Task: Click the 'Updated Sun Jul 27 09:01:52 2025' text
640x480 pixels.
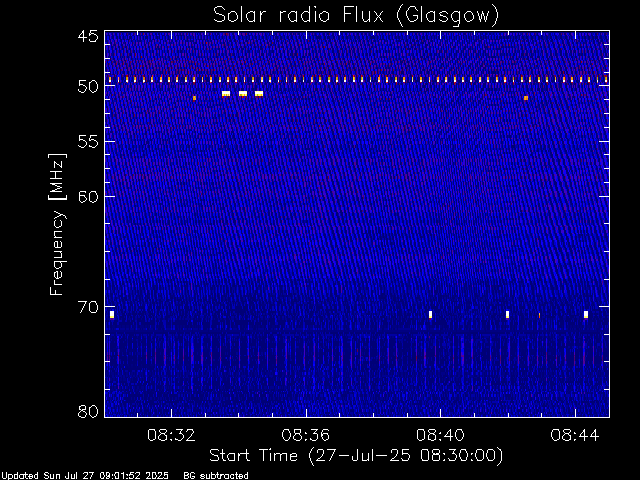Action: 84,476
